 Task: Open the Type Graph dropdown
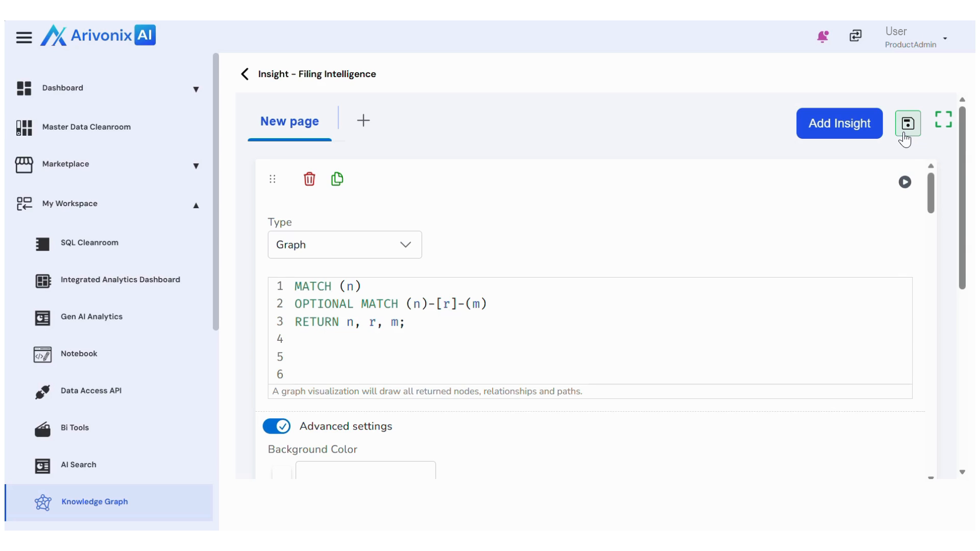(x=345, y=245)
